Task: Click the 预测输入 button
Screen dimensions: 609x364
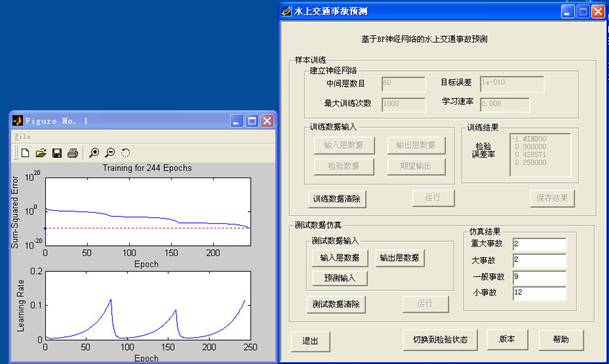Action: pyautogui.click(x=340, y=278)
